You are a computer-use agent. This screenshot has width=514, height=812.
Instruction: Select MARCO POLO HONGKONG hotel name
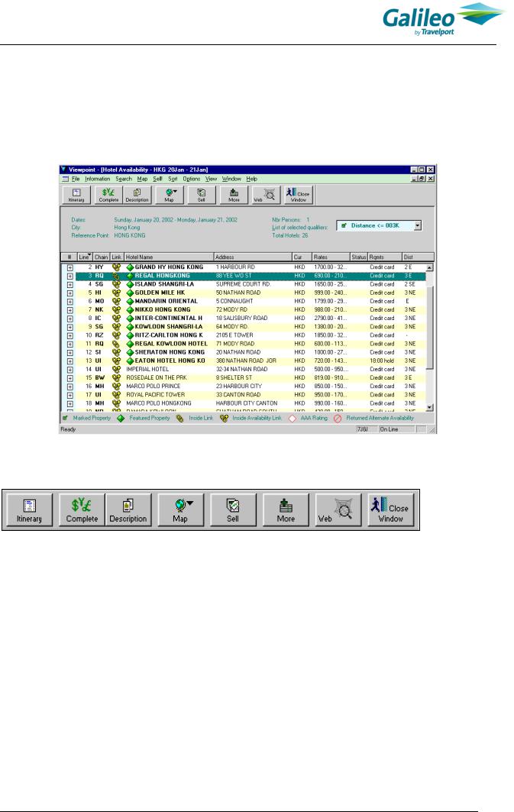[x=158, y=403]
